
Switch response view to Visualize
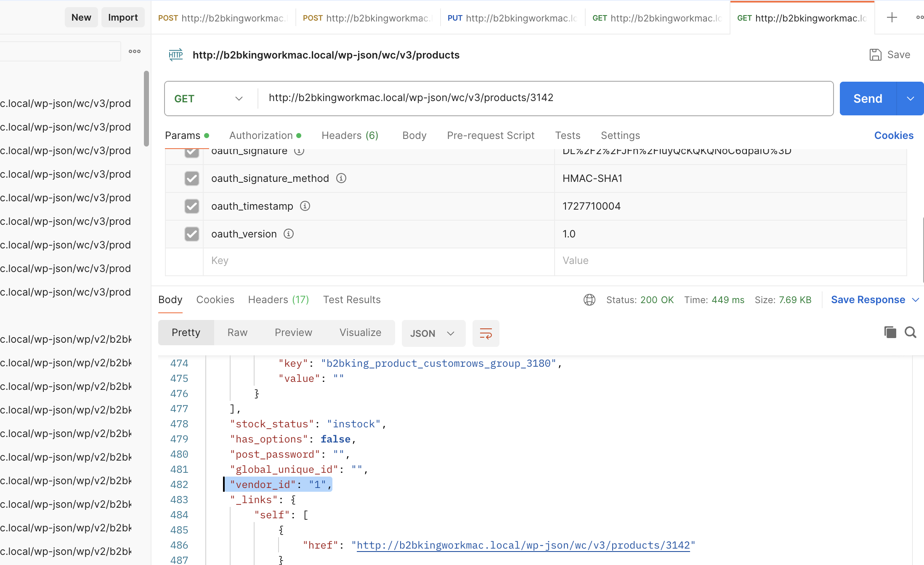360,333
